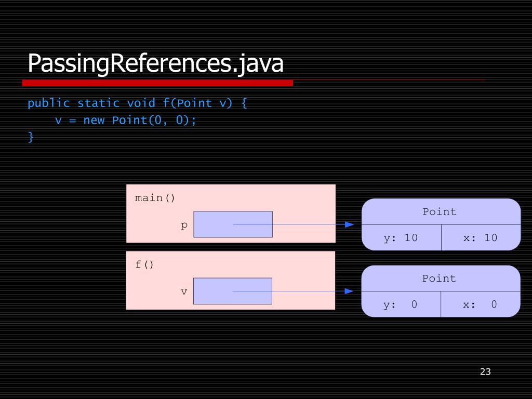Click the 'x: 10' field cell

pos(481,237)
